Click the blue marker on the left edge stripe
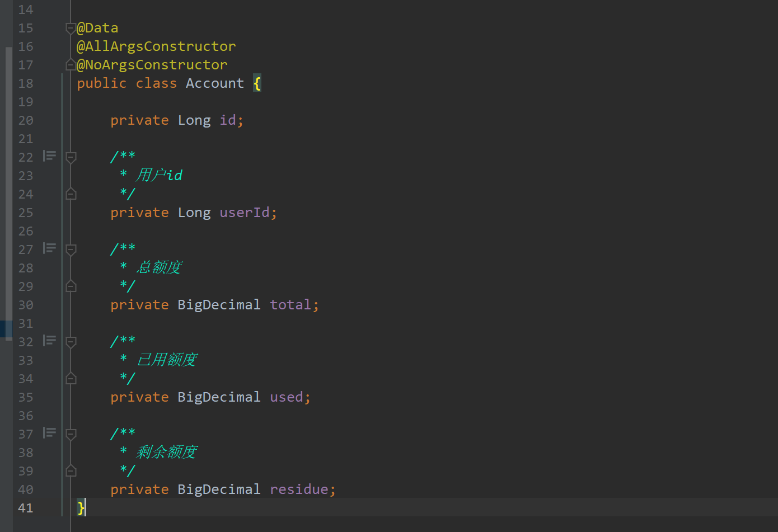778x532 pixels. coord(6,329)
